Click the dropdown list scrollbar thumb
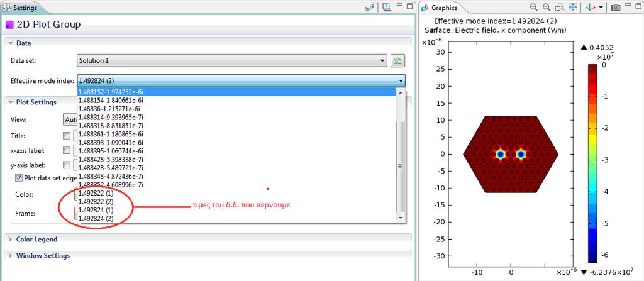Screen dimensions: 644x281 [400, 167]
